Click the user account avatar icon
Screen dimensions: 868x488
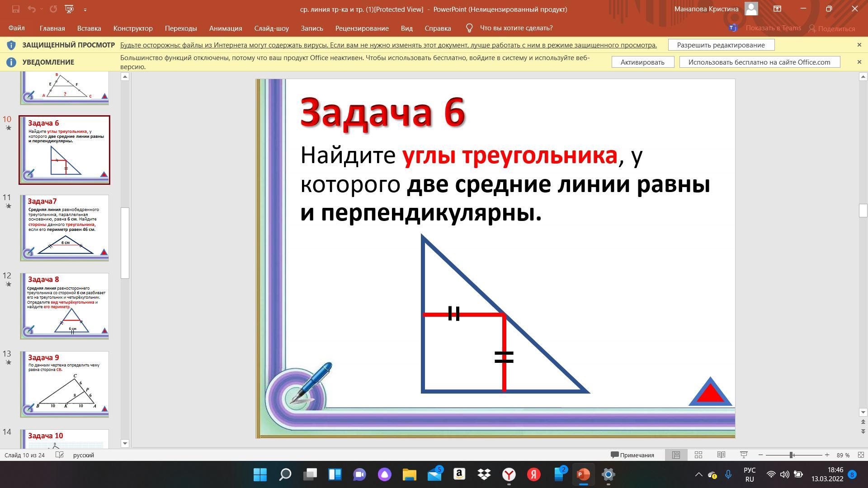[751, 9]
